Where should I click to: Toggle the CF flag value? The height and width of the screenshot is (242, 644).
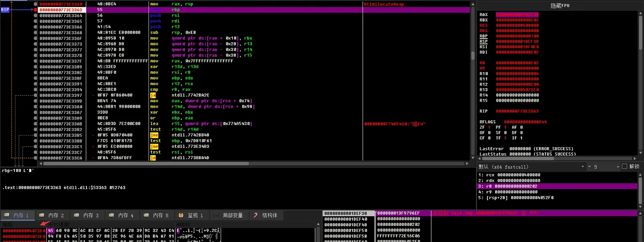(x=489, y=138)
